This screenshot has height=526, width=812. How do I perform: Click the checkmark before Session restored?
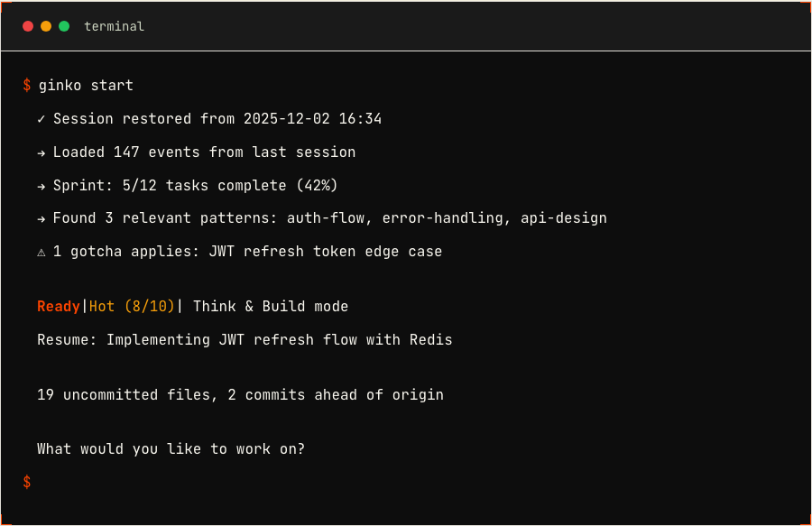coord(42,119)
